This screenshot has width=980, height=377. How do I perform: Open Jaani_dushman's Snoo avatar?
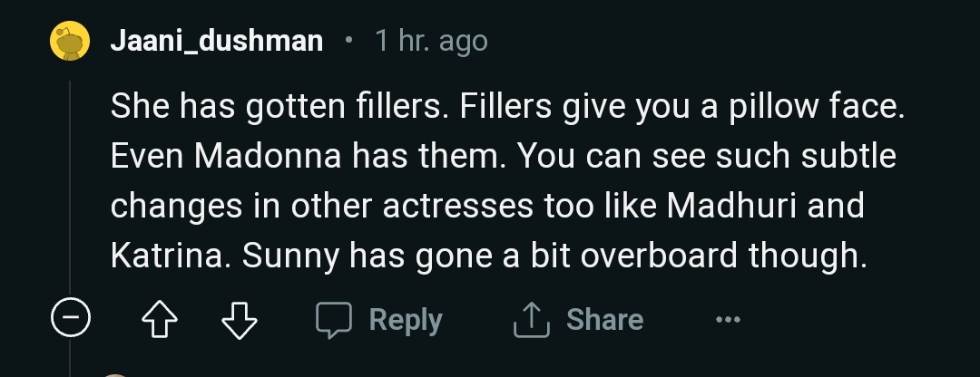pyautogui.click(x=71, y=42)
